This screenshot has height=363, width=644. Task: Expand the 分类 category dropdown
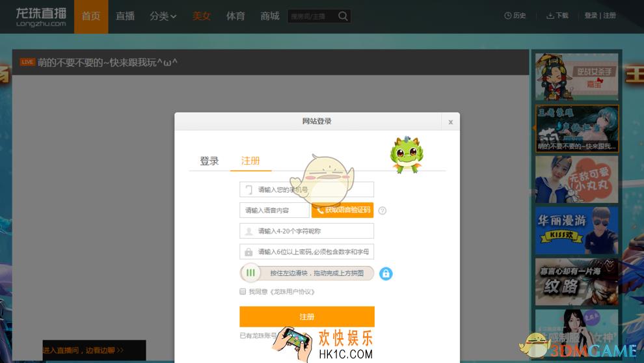[x=163, y=16]
